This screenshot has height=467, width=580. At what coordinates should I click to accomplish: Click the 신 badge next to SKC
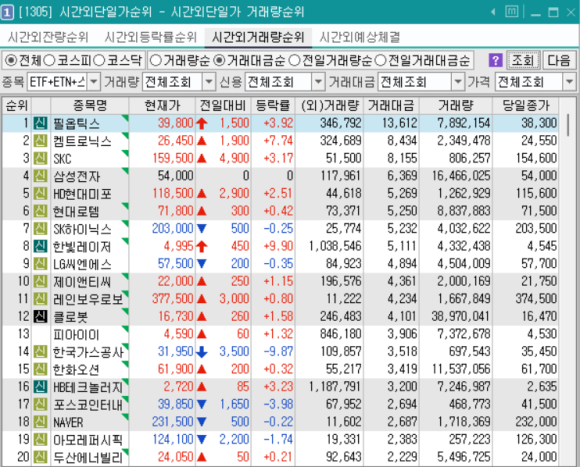40,158
